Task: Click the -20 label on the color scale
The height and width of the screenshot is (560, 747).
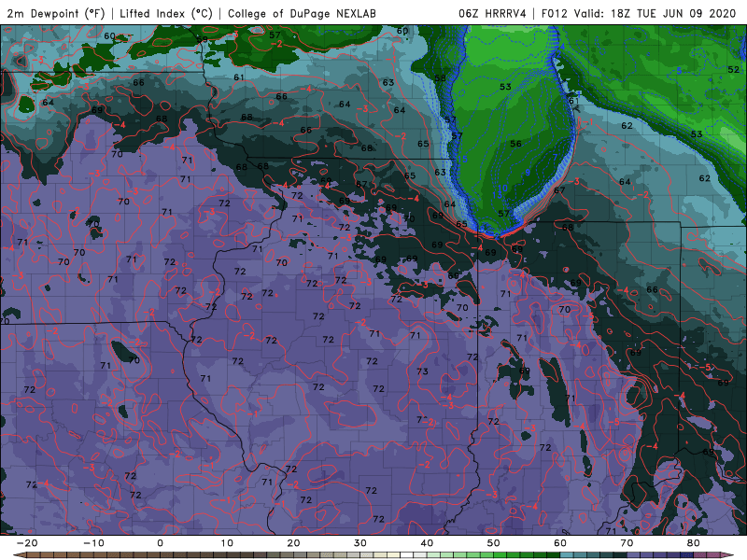Action: pyautogui.click(x=27, y=543)
